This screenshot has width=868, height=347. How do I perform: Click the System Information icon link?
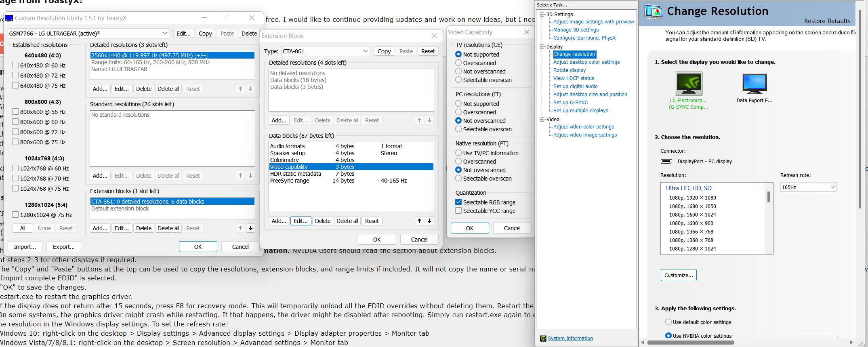coord(543,339)
